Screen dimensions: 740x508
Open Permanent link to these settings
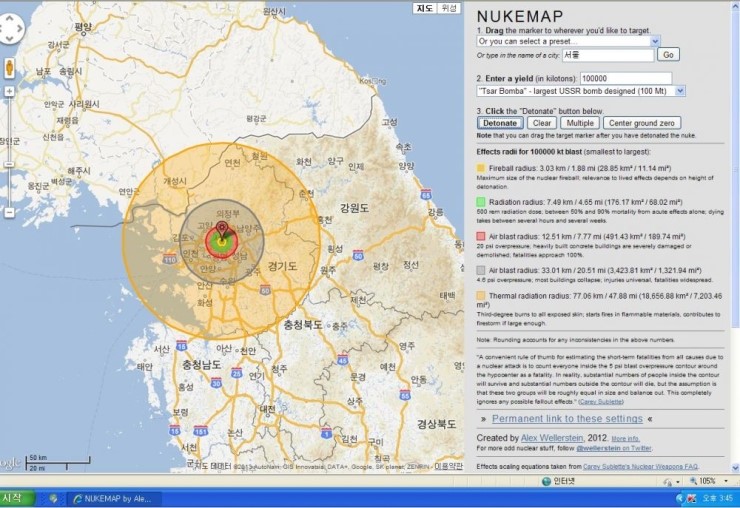point(567,419)
